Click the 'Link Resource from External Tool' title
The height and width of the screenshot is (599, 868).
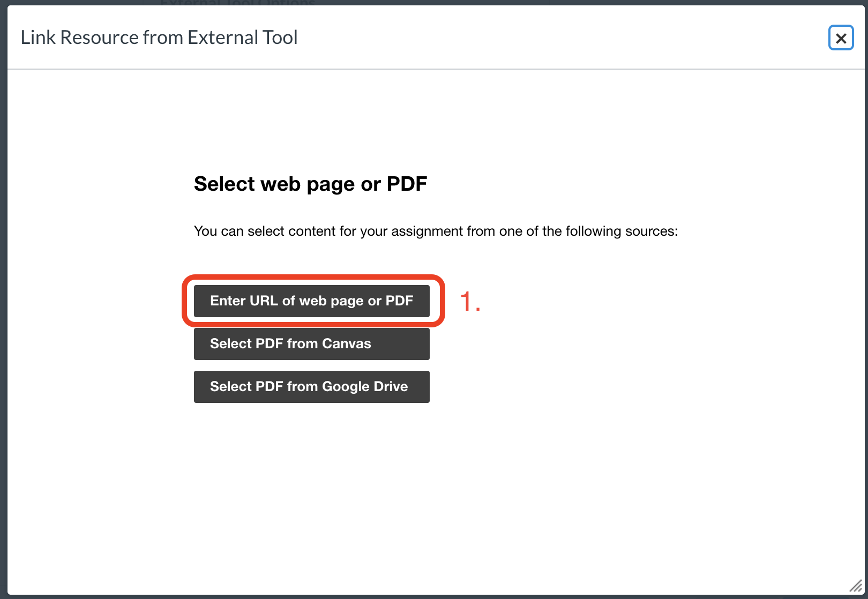coord(159,38)
